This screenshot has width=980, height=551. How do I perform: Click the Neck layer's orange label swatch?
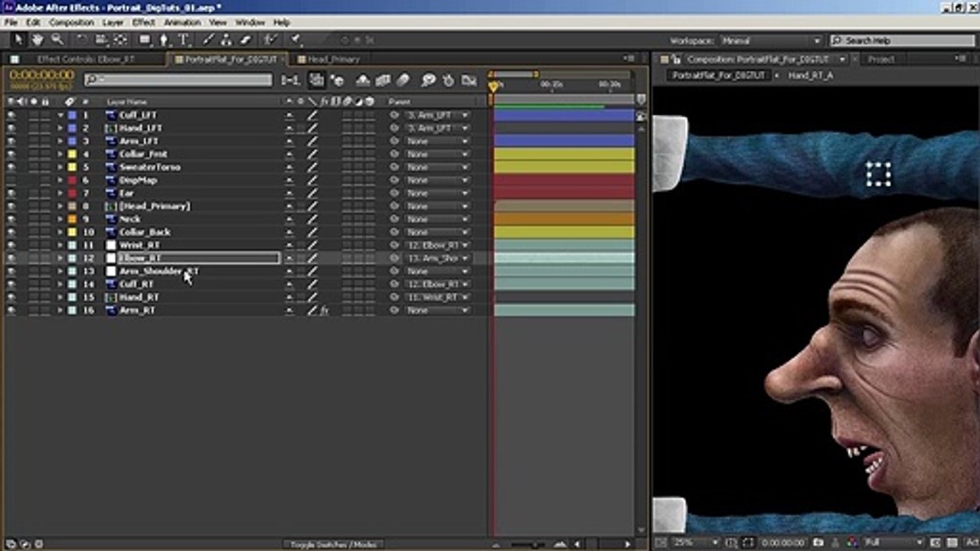coord(72,219)
